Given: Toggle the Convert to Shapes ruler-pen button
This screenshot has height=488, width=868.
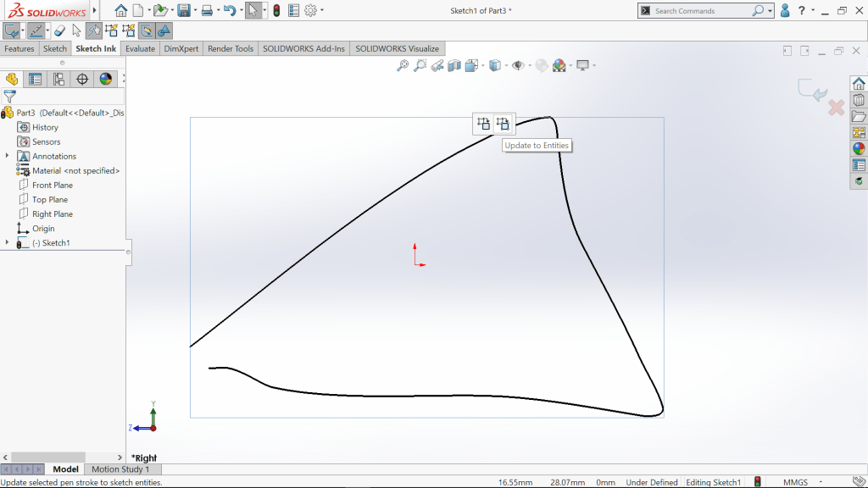Looking at the screenshot, I should 147,30.
